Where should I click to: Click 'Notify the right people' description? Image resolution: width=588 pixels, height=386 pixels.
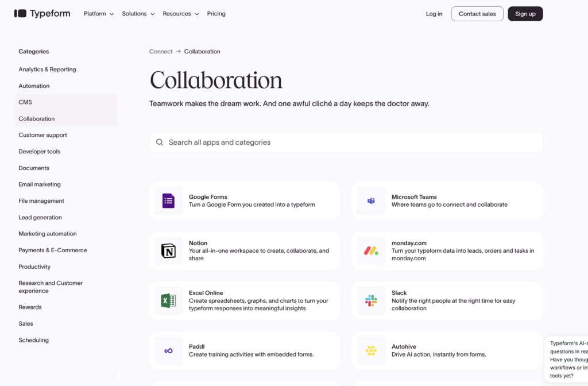coord(454,304)
